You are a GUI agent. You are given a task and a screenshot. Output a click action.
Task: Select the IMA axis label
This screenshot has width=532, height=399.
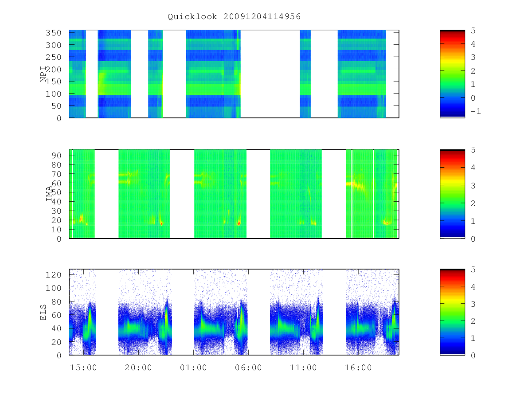(x=50, y=194)
